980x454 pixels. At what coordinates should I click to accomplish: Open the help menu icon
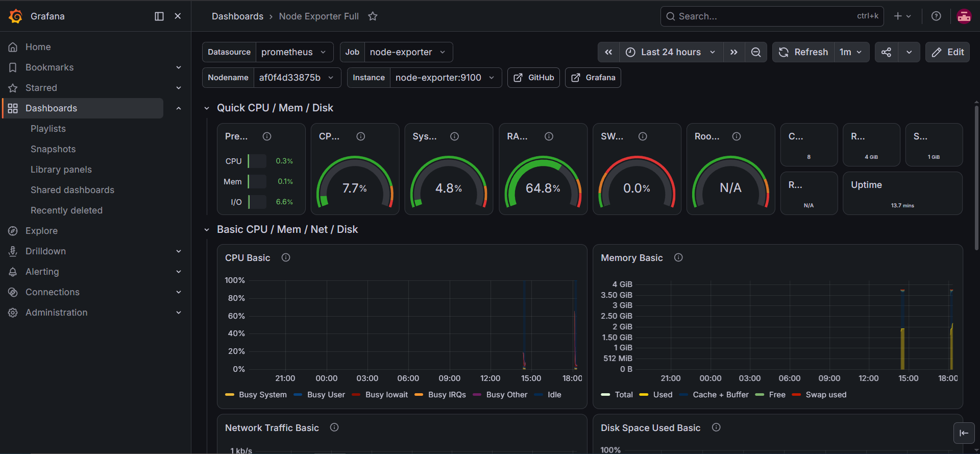coord(936,16)
